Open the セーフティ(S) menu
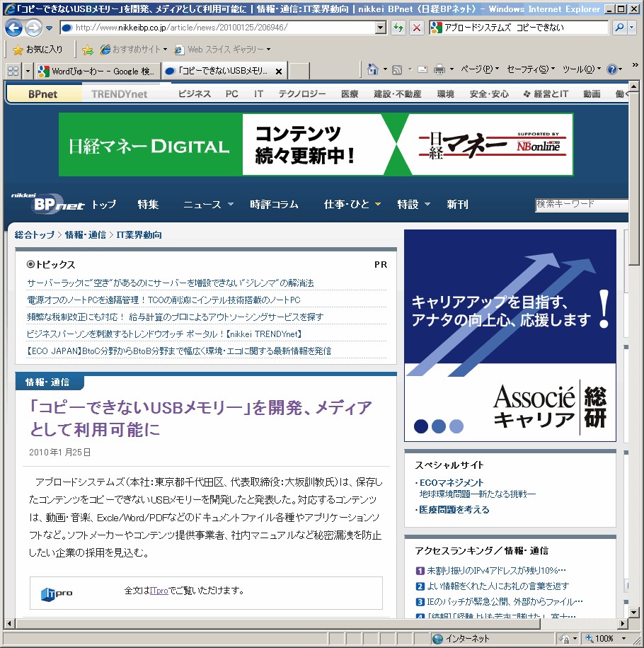644x648 pixels. point(531,69)
